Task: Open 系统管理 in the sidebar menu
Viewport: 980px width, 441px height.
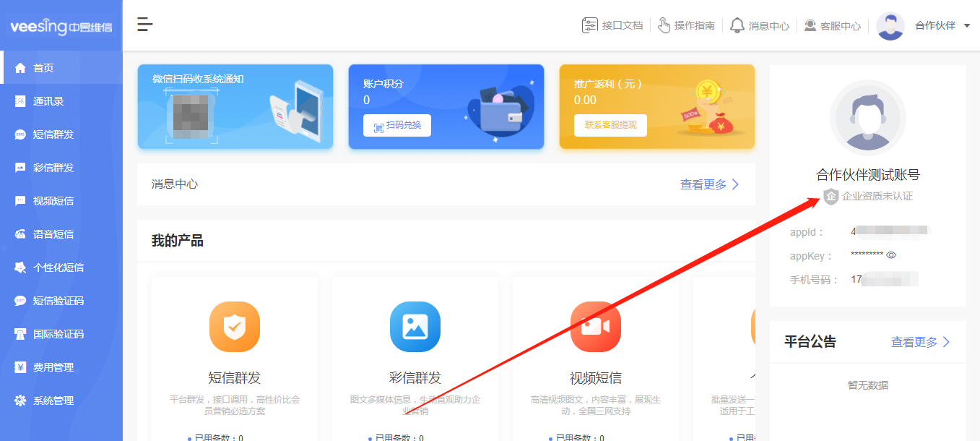Action: click(x=53, y=401)
